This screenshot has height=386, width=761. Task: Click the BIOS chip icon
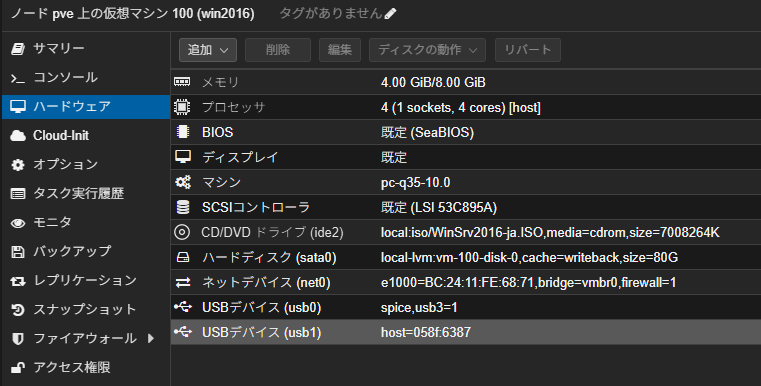pos(182,132)
